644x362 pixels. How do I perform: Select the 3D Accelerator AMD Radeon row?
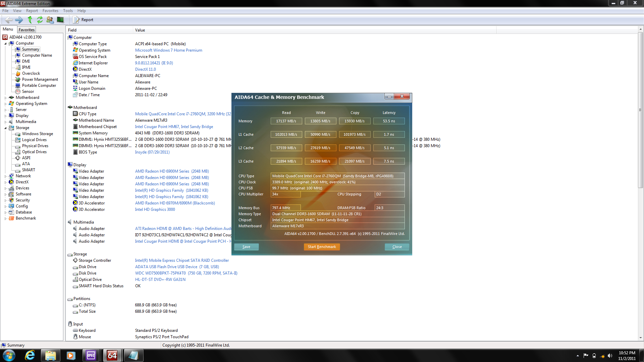pyautogui.click(x=144, y=203)
